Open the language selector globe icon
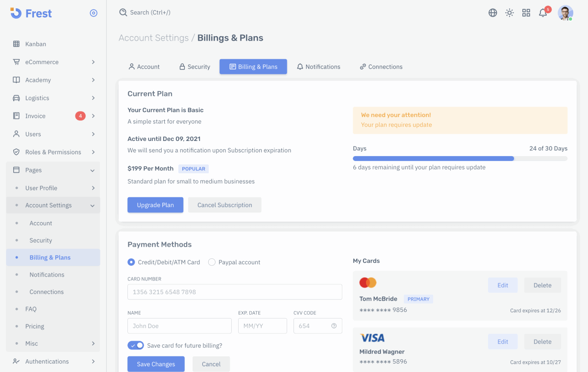Image resolution: width=588 pixels, height=372 pixels. [492, 13]
